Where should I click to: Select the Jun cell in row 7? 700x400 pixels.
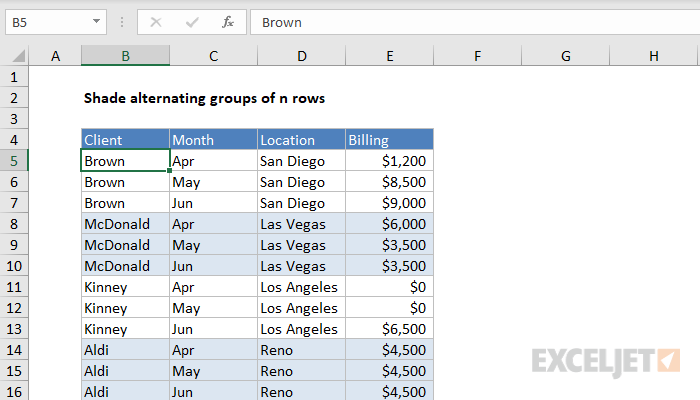click(x=213, y=203)
